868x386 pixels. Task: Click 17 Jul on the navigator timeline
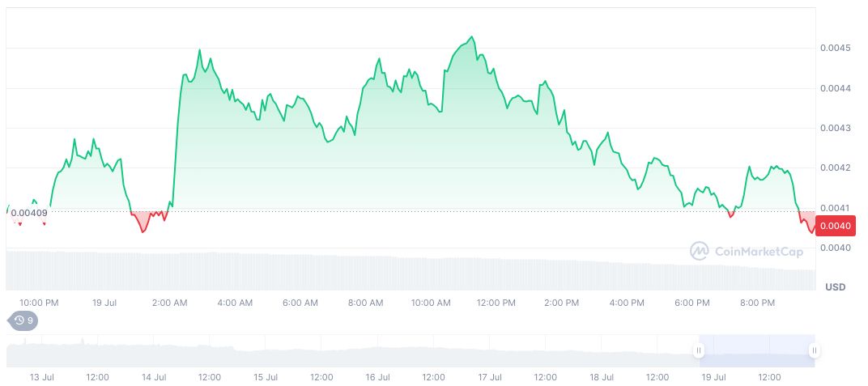pyautogui.click(x=489, y=377)
